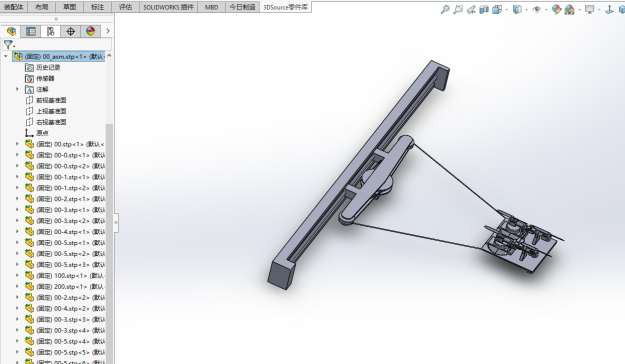Switch to the 今日制造 tab
The image size is (625, 364).
coord(242,7)
